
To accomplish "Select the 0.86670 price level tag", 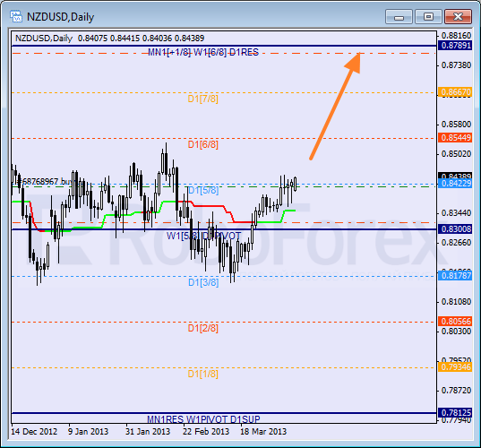I will tap(455, 91).
